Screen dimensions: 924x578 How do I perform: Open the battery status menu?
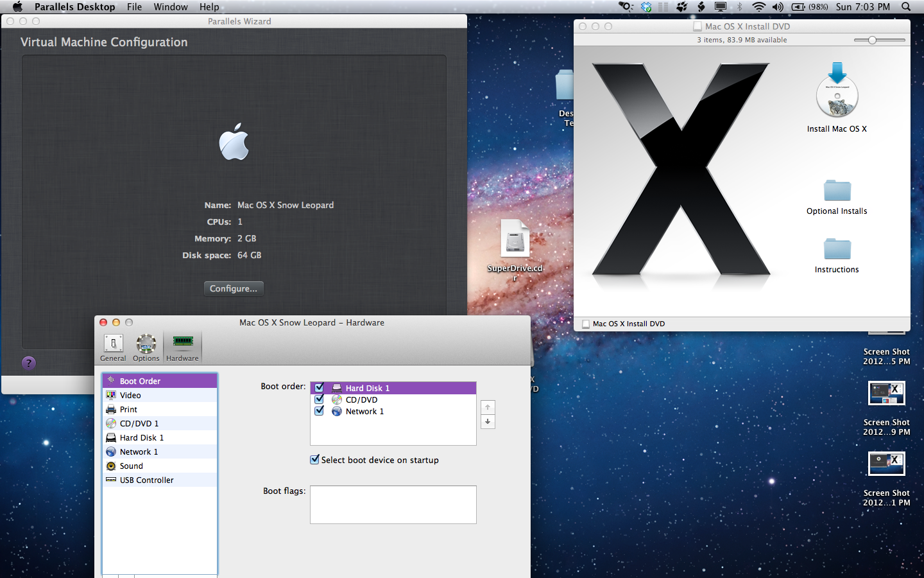tap(810, 7)
